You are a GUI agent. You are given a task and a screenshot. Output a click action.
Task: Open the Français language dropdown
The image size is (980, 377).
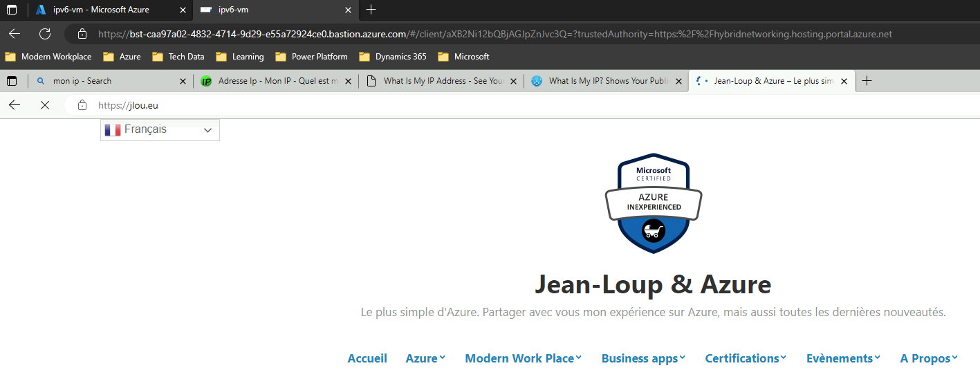(x=160, y=129)
